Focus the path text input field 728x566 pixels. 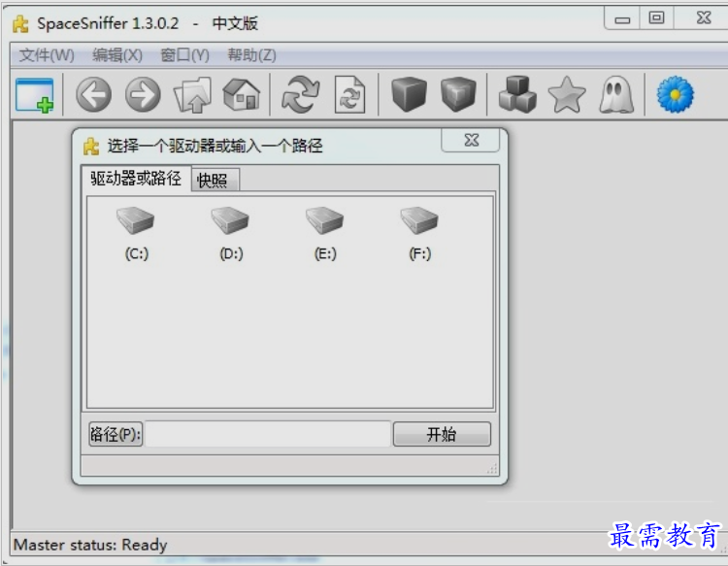268,434
